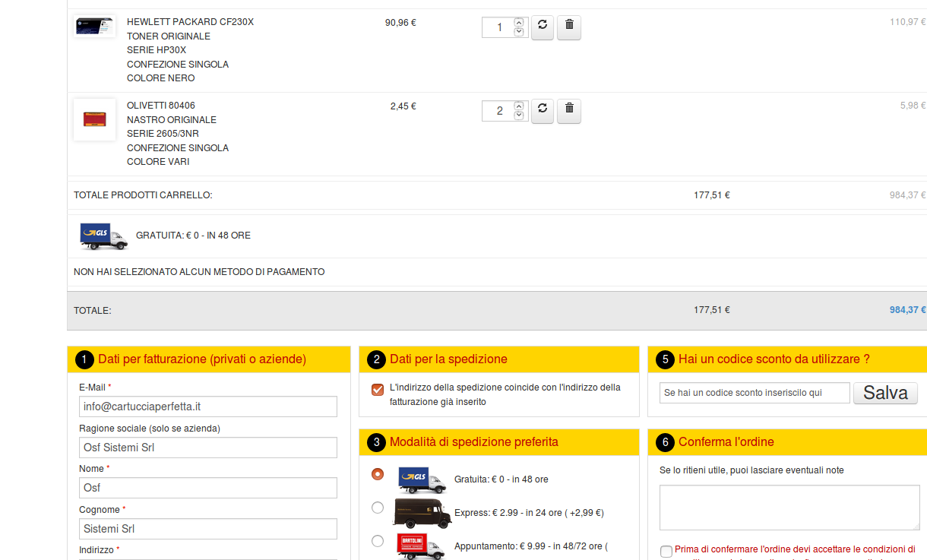Click NON HAI SELEZIONATO ALCUN METODO DI PAGAMENTO

click(x=199, y=272)
